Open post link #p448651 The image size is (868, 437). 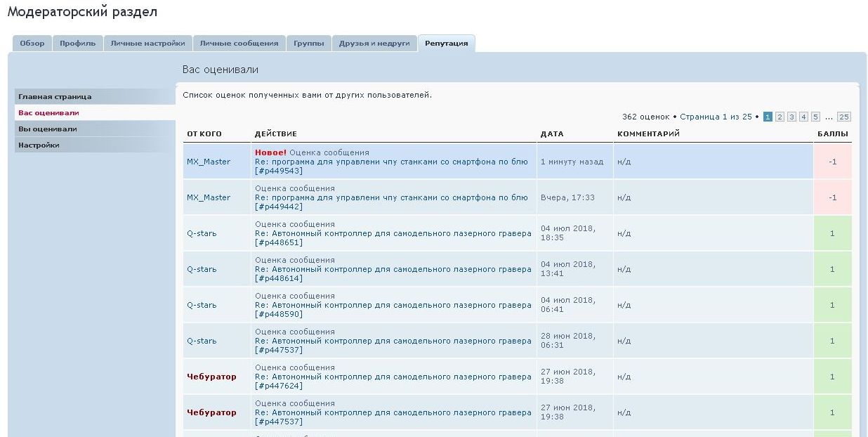click(279, 242)
